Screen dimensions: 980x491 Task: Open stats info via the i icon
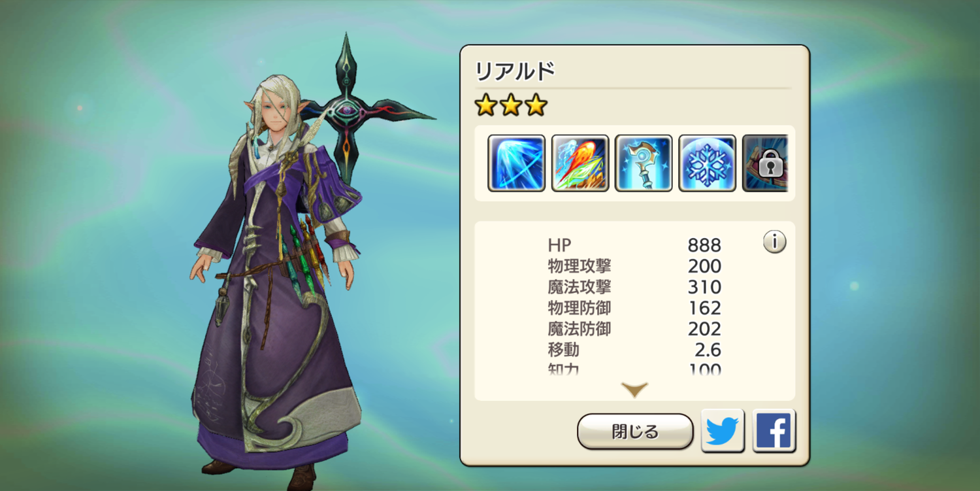tap(774, 242)
